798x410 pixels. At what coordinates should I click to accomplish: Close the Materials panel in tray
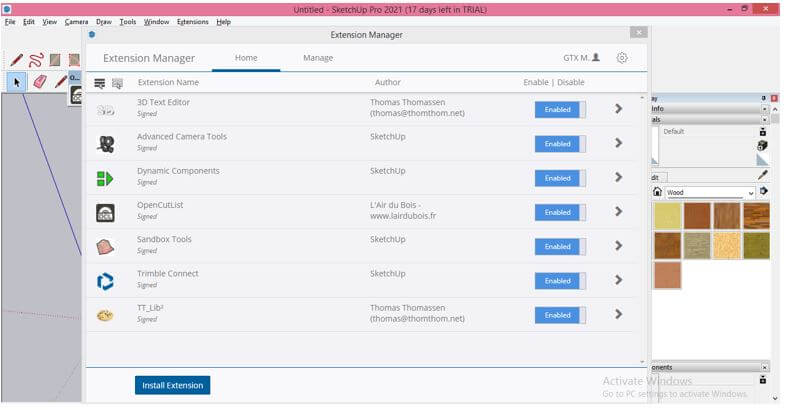(764, 120)
